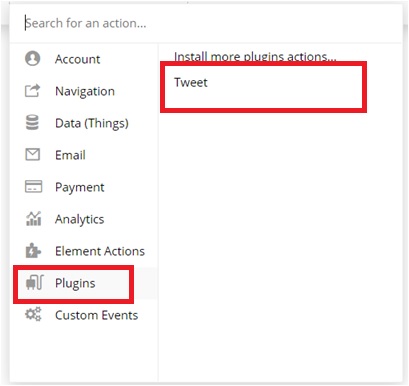Open the Email actions category
The width and height of the screenshot is (409, 386).
click(70, 155)
